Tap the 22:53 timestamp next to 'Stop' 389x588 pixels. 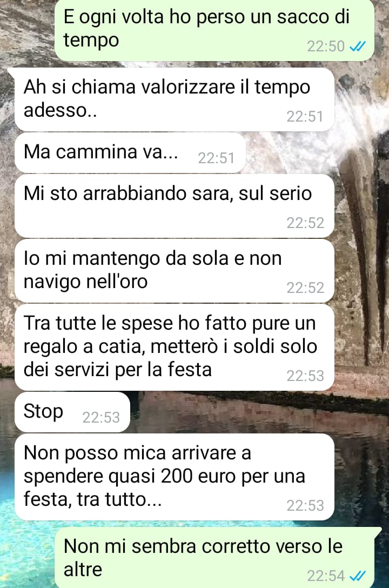coord(101,417)
